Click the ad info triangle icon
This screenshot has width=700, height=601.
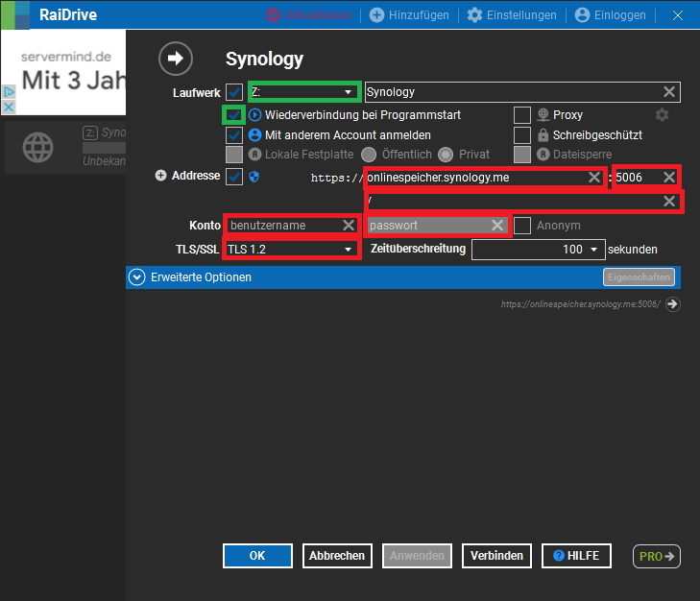click(x=9, y=92)
